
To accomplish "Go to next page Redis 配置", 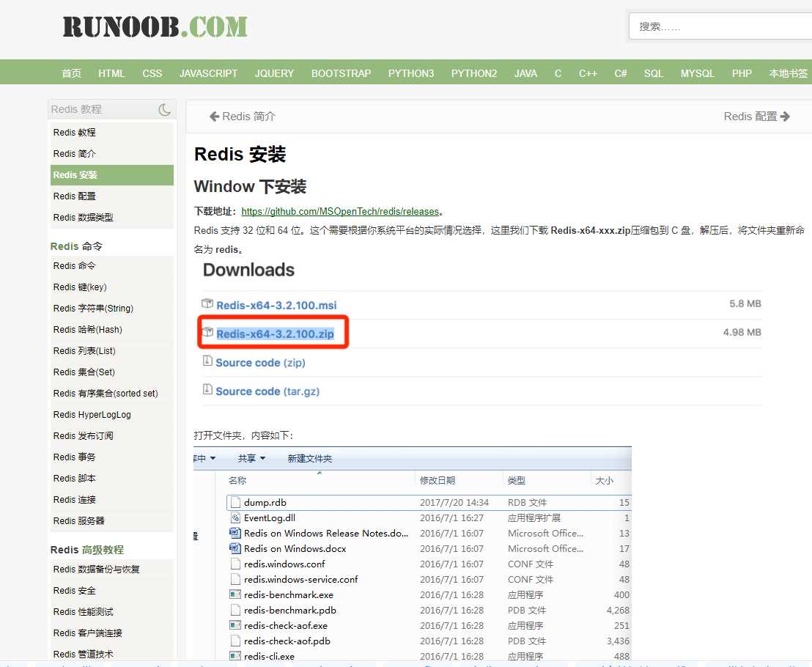I will click(756, 117).
